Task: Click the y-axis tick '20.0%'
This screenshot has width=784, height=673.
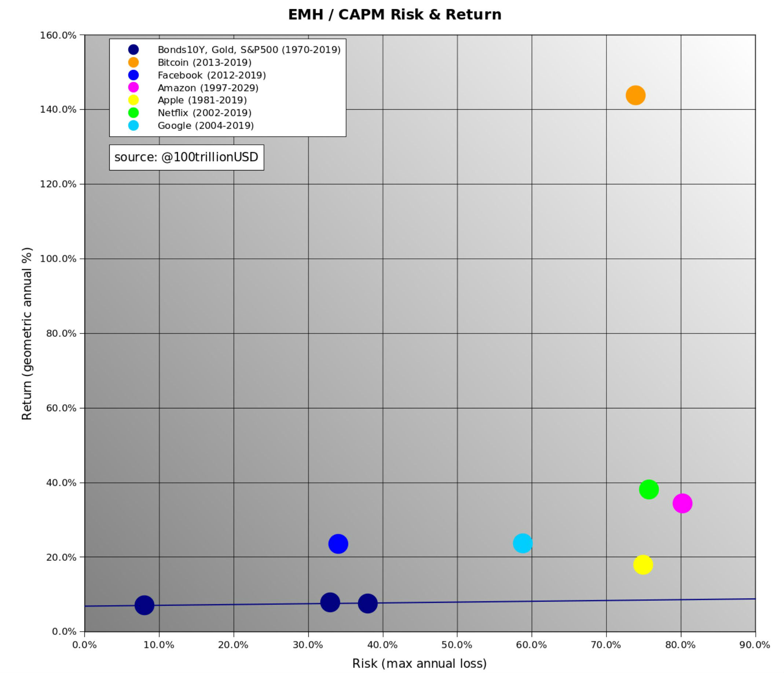Action: tap(61, 557)
